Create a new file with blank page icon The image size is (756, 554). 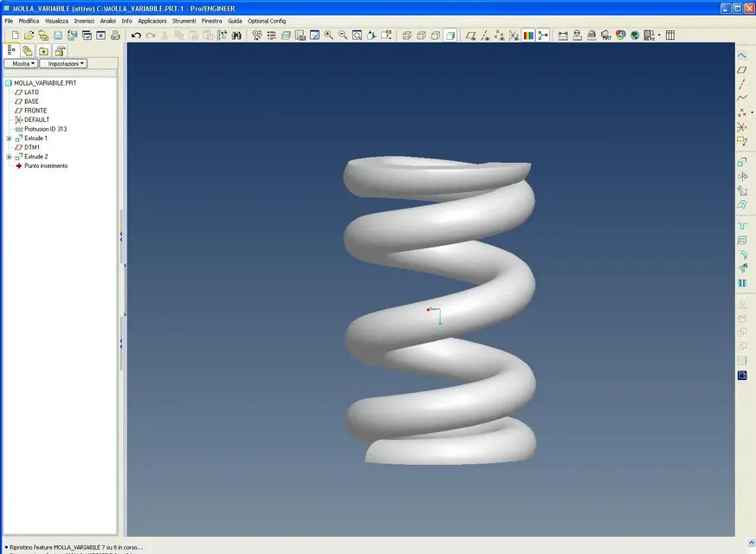(15, 35)
